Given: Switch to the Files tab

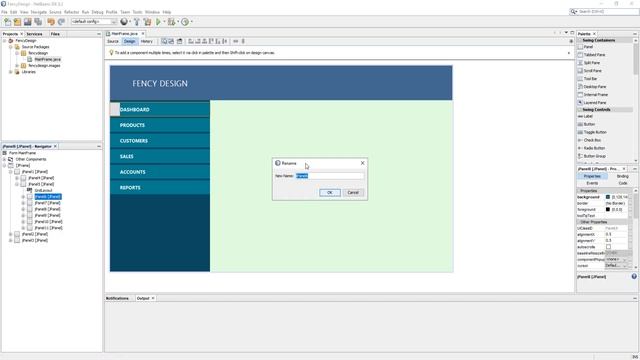Looking at the screenshot, I should coord(55,34).
